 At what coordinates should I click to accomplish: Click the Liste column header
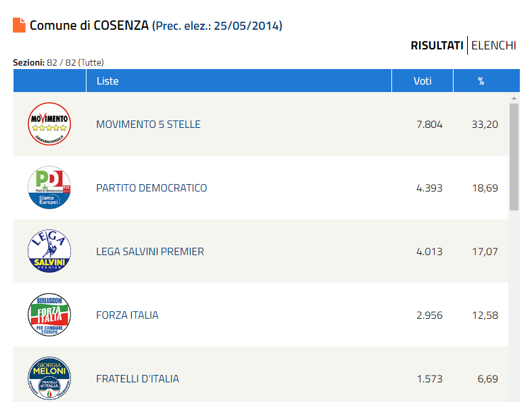click(239, 81)
